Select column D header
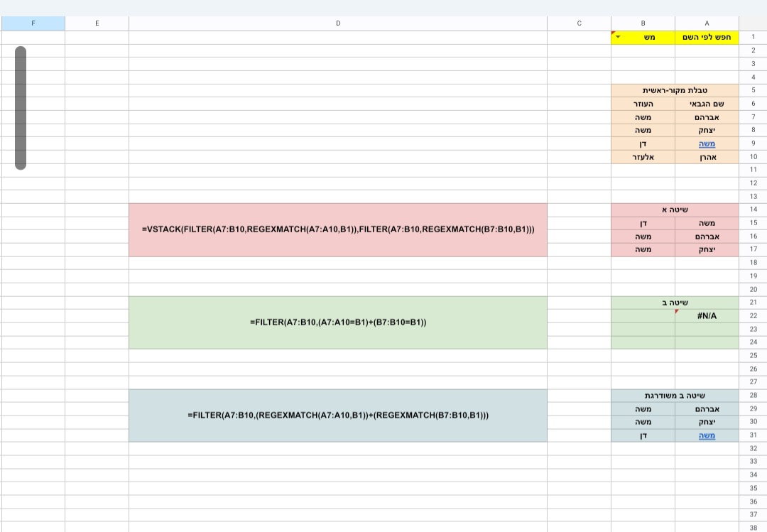 (x=338, y=23)
